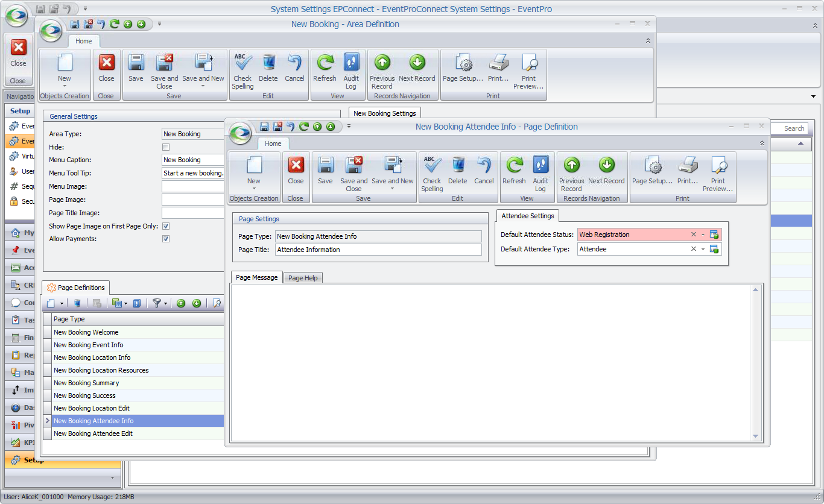Click Refresh in the Page Definition ribbon
This screenshot has height=504, width=824.
coord(514,171)
